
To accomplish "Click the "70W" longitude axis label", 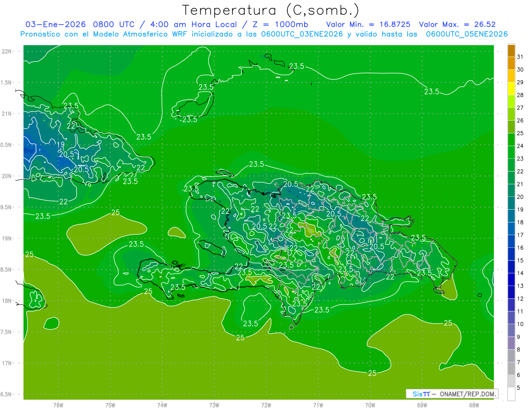I will 370,406.
